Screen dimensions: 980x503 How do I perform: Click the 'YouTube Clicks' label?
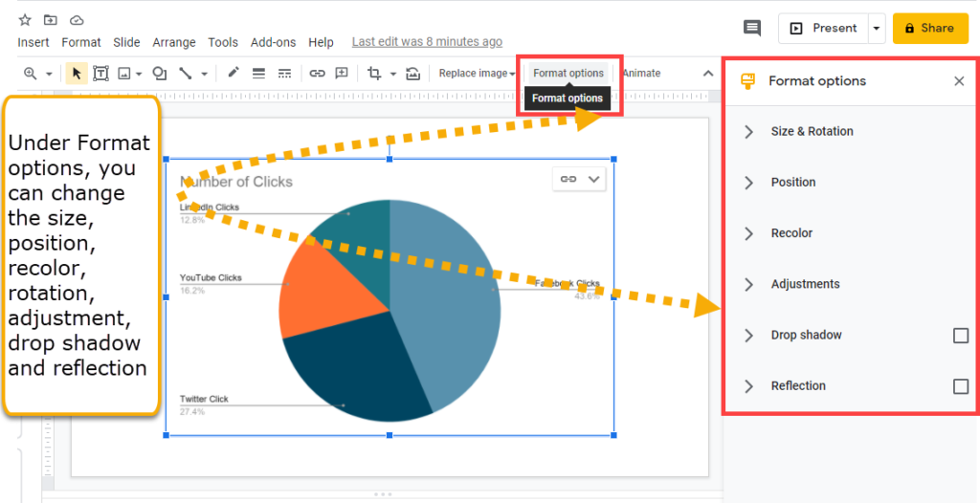pos(211,277)
